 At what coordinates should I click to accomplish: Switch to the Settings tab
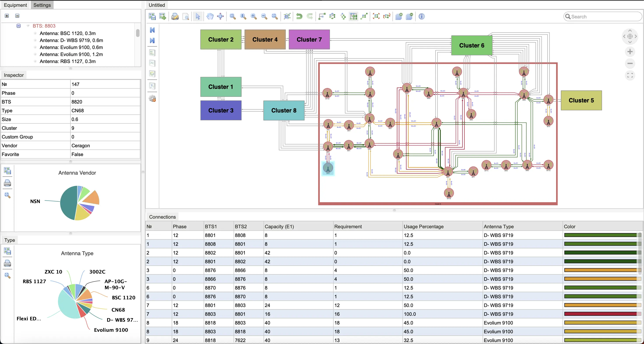coord(42,5)
